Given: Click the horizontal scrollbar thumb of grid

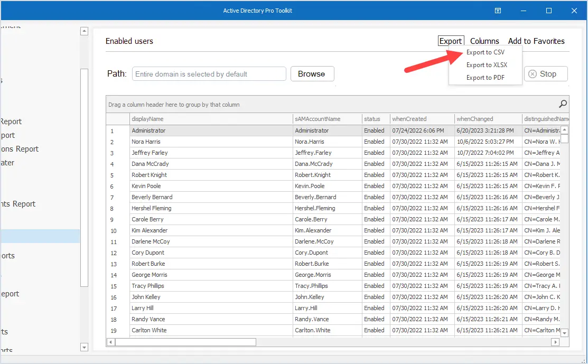Looking at the screenshot, I should (x=185, y=342).
